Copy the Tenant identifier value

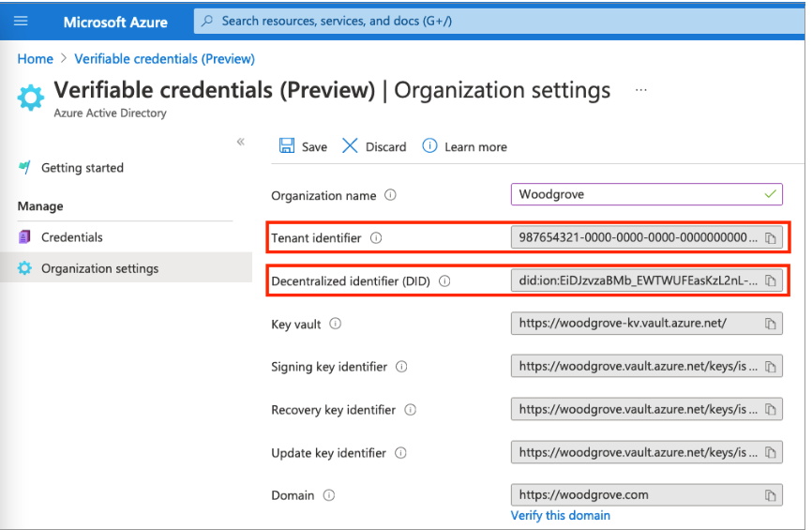[x=770, y=238]
